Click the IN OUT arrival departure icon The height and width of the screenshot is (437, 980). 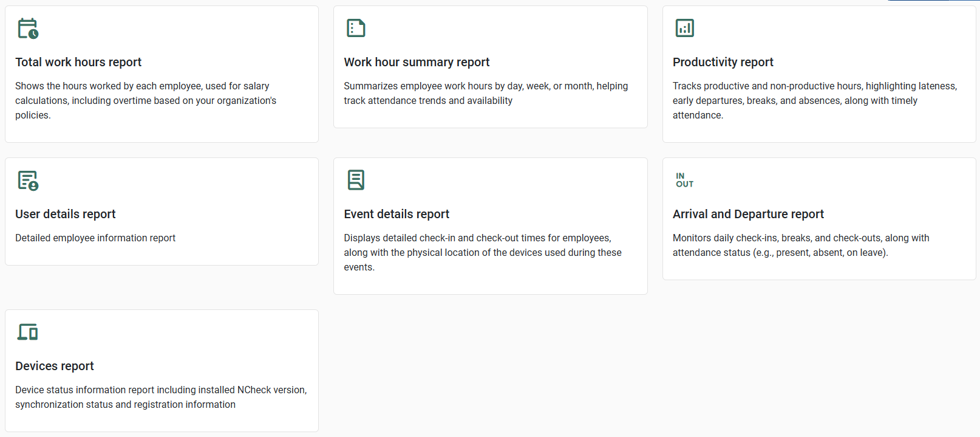(684, 180)
